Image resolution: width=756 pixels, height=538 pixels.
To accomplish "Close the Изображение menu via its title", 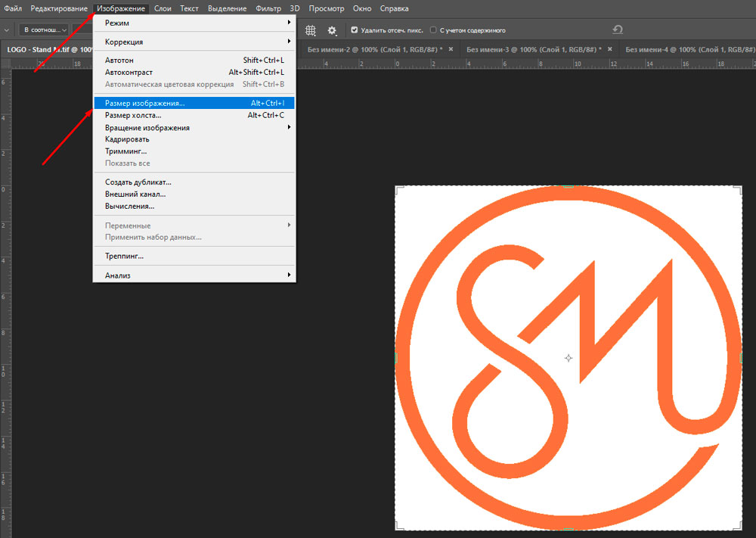I will click(120, 8).
